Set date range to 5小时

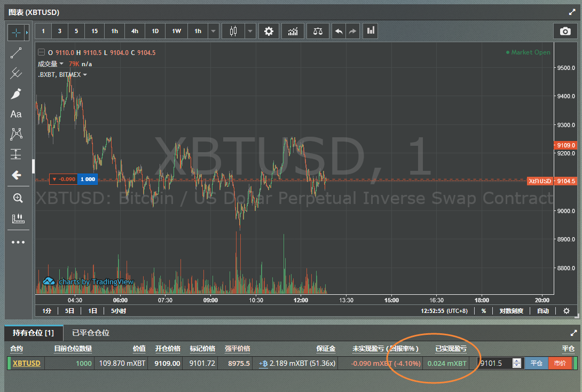click(x=119, y=311)
